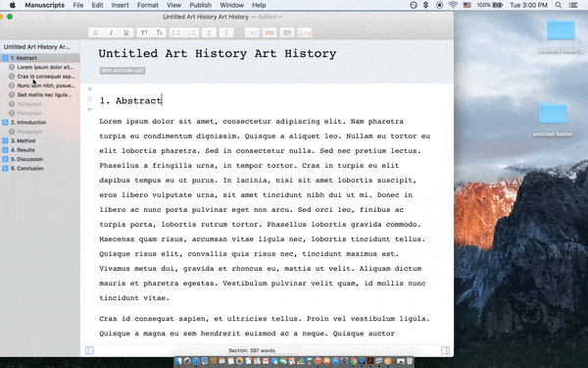The height and width of the screenshot is (368, 588).
Task: Select the 5. Discussion section in outline
Action: point(40,159)
